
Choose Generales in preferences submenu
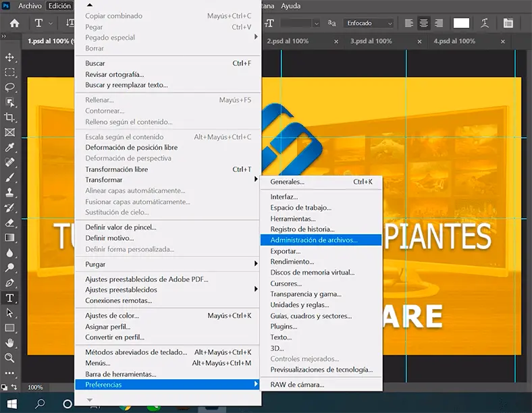click(321, 182)
